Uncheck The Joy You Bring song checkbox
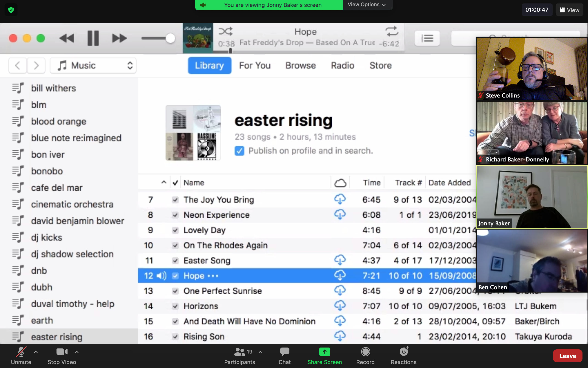 175,200
